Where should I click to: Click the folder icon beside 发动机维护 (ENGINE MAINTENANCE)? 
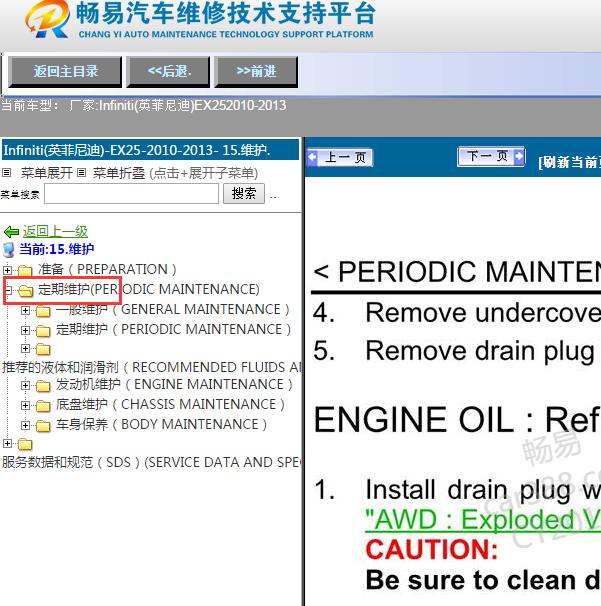(43, 385)
